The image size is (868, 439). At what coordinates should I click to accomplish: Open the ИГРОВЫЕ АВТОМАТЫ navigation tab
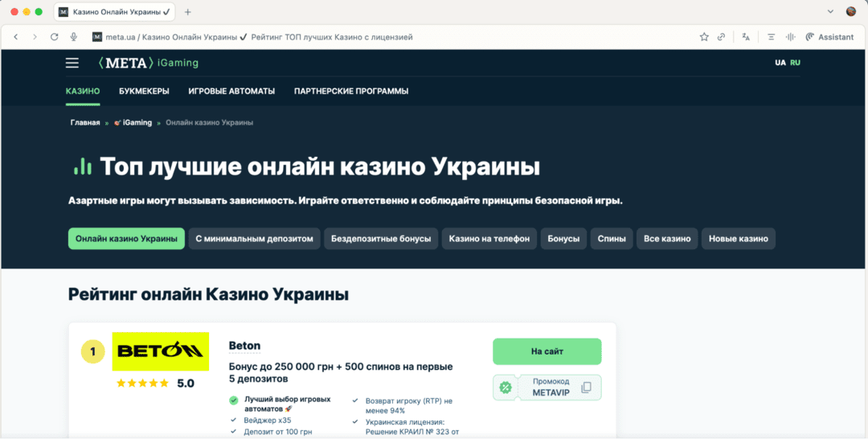231,92
